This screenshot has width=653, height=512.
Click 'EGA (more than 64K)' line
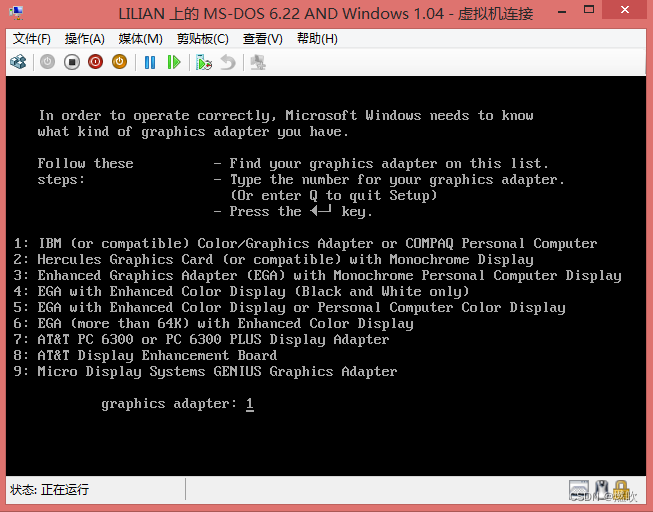point(213,323)
